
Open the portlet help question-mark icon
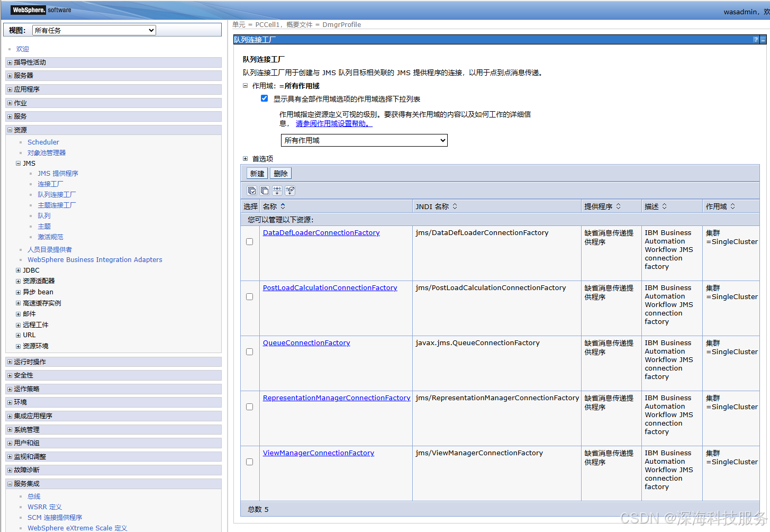point(756,40)
